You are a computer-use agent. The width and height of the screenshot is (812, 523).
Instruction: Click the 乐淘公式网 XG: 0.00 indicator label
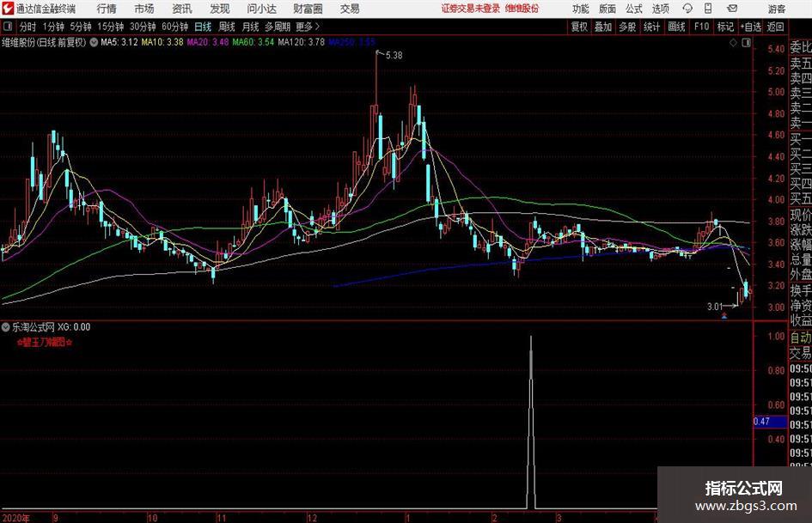click(52, 326)
